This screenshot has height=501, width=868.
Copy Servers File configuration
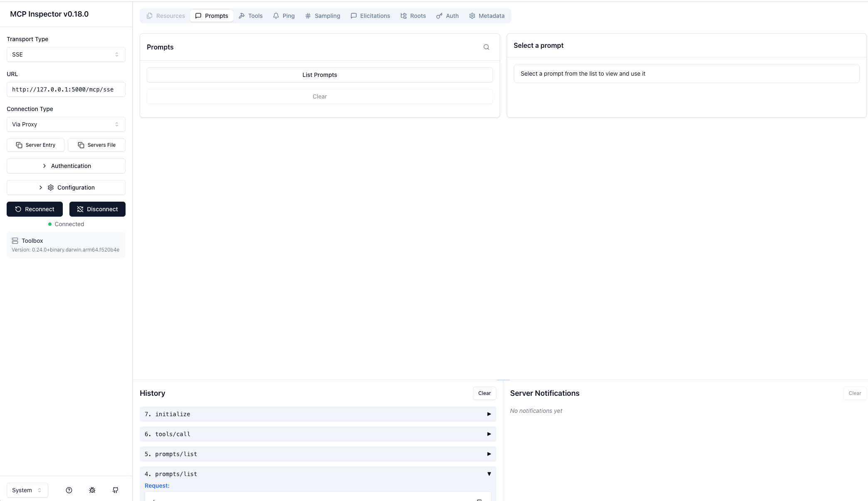(x=96, y=145)
